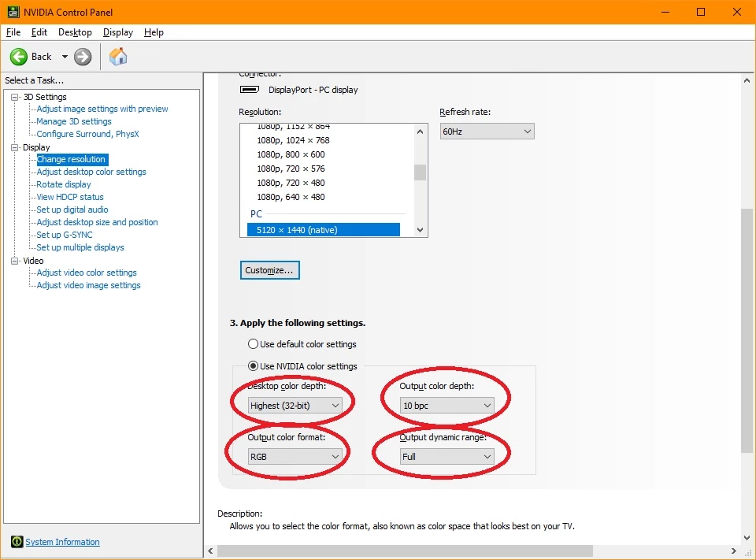This screenshot has width=756, height=560.
Task: Click the green Back arrow icon
Action: [19, 57]
